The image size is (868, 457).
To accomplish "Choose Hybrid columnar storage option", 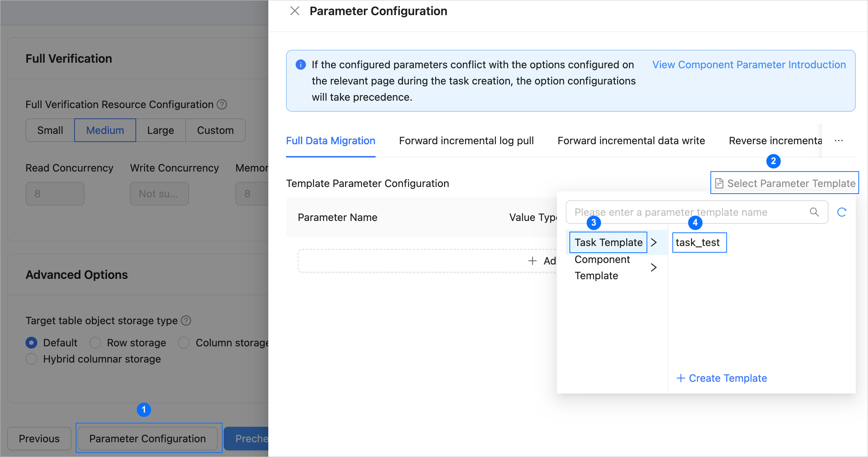I will [x=32, y=359].
